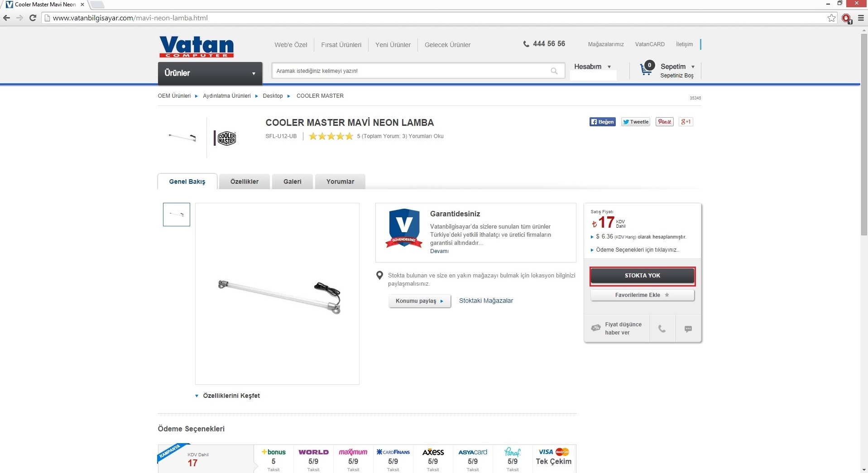Select the small product thumbnail image
The height and width of the screenshot is (473, 868).
177,215
